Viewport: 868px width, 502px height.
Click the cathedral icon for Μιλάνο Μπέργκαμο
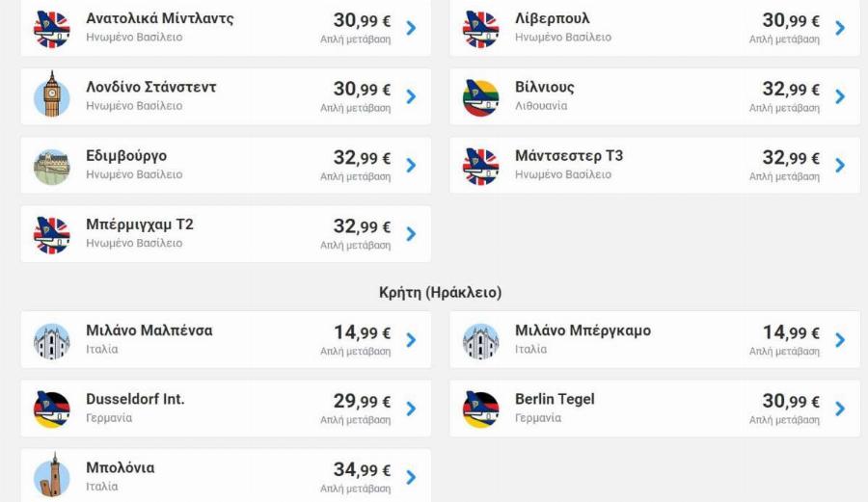pos(480,340)
